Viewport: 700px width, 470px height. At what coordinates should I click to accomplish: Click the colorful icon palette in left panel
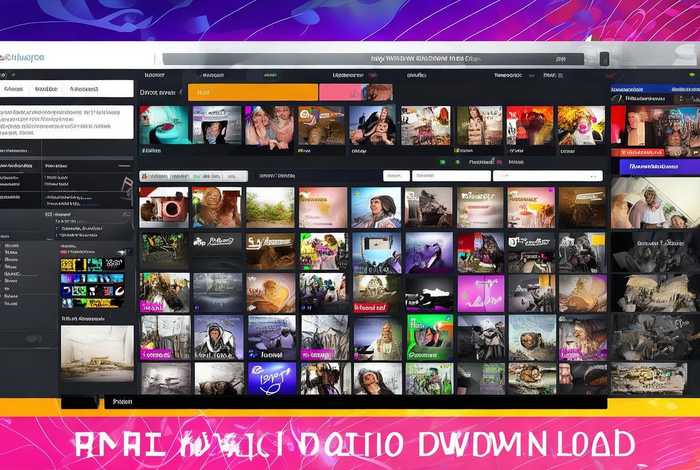click(92, 281)
